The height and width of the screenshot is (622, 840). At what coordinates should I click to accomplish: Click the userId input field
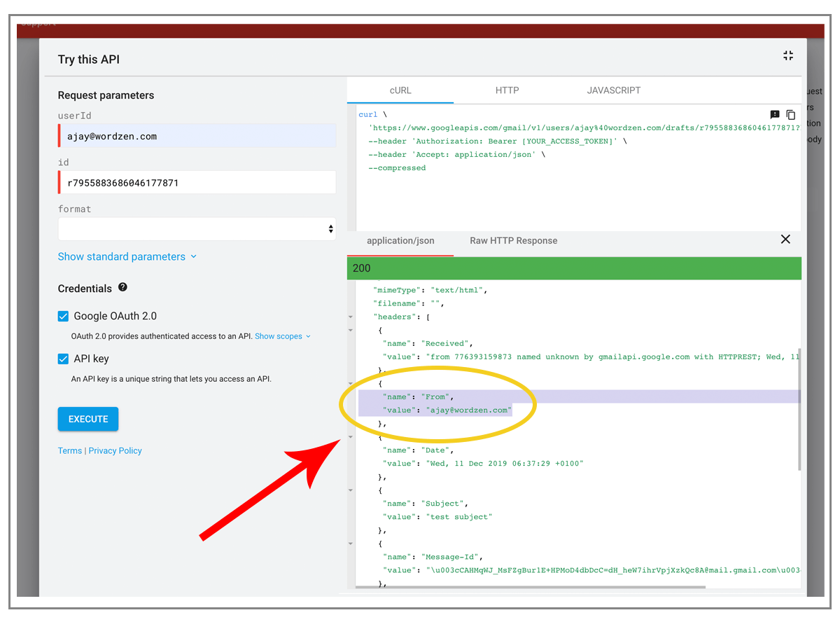click(197, 136)
